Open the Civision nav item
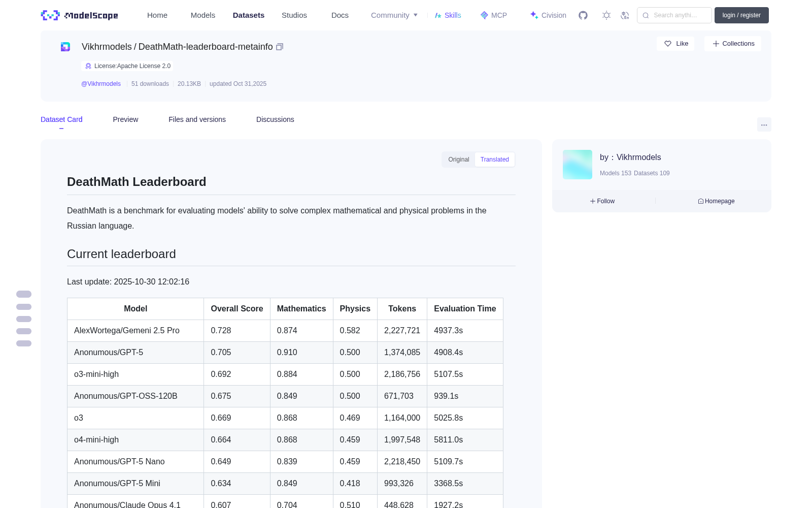This screenshot has width=812, height=508. (x=548, y=15)
